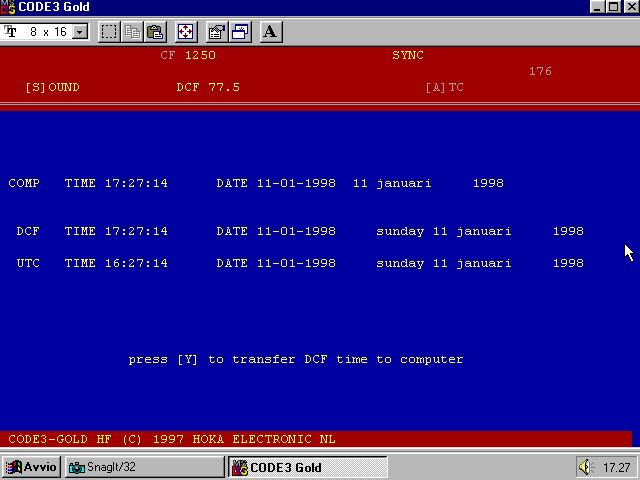
Task: Open Font settings with the A icon
Action: coord(270,31)
